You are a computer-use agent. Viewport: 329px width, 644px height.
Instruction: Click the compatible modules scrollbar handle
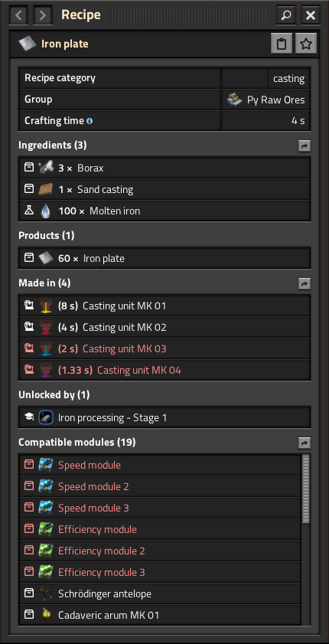306,489
